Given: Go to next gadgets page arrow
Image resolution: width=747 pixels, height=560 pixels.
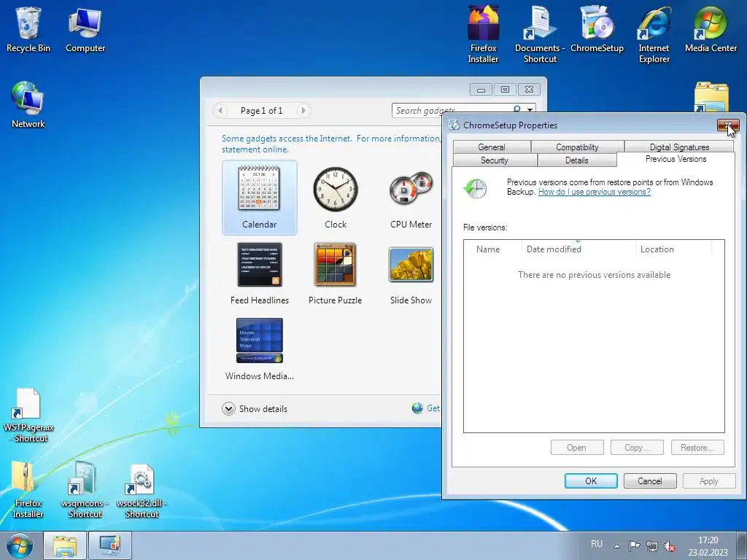Looking at the screenshot, I should pyautogui.click(x=303, y=111).
